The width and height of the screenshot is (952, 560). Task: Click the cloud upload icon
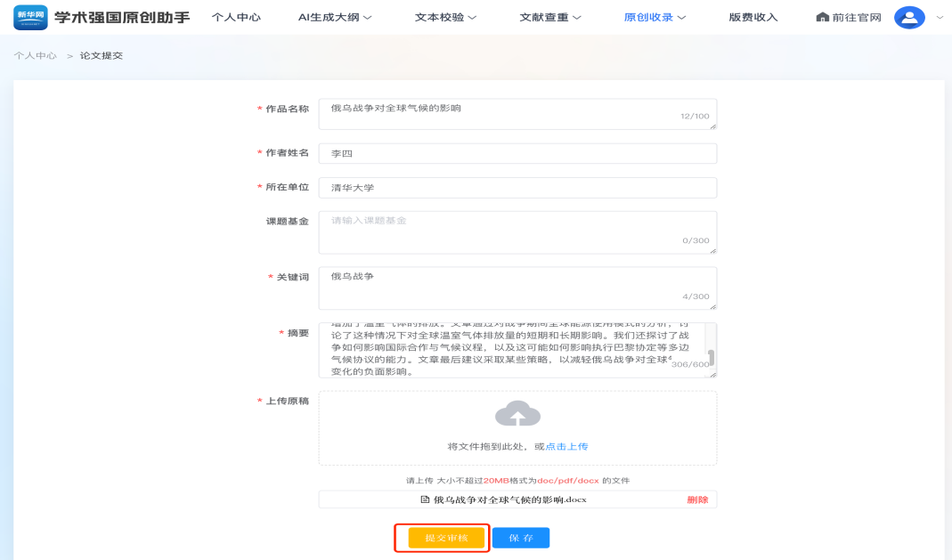(x=517, y=414)
